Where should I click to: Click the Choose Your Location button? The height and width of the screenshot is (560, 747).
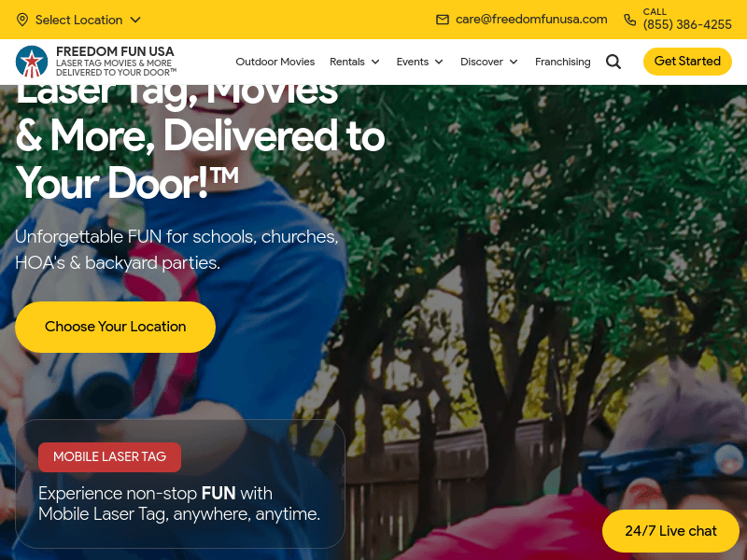pos(115,327)
